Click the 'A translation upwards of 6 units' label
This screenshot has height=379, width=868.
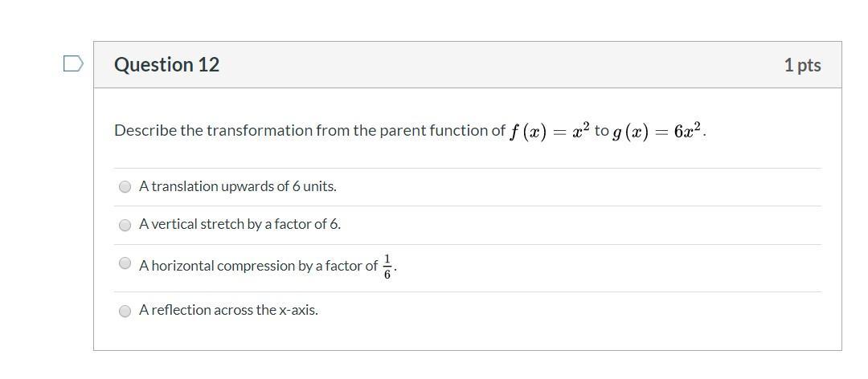tap(237, 186)
